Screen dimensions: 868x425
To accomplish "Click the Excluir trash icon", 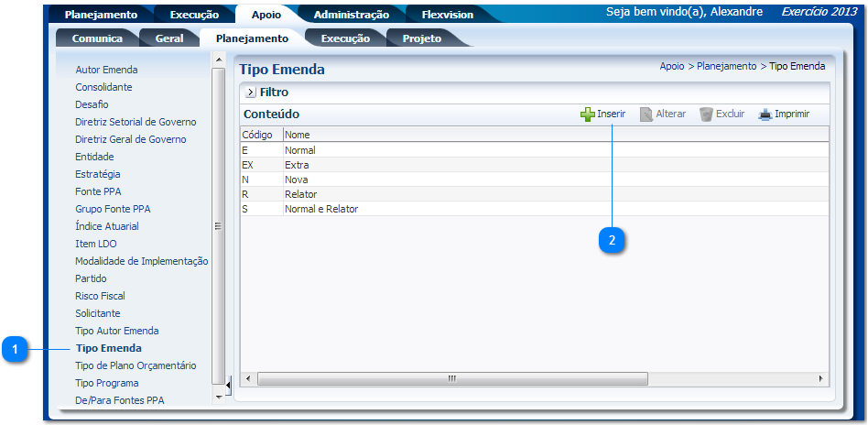I will click(706, 114).
